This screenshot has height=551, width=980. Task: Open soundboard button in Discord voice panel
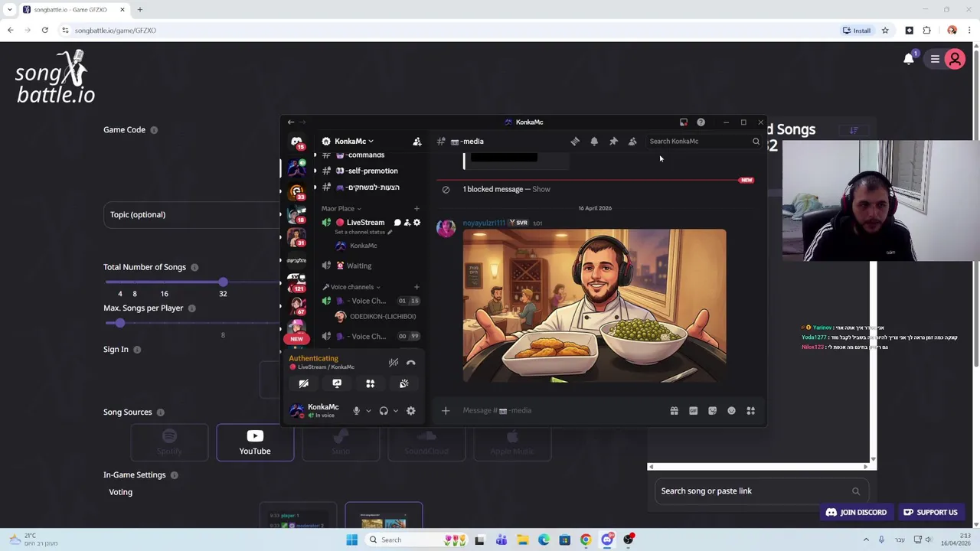tap(403, 383)
